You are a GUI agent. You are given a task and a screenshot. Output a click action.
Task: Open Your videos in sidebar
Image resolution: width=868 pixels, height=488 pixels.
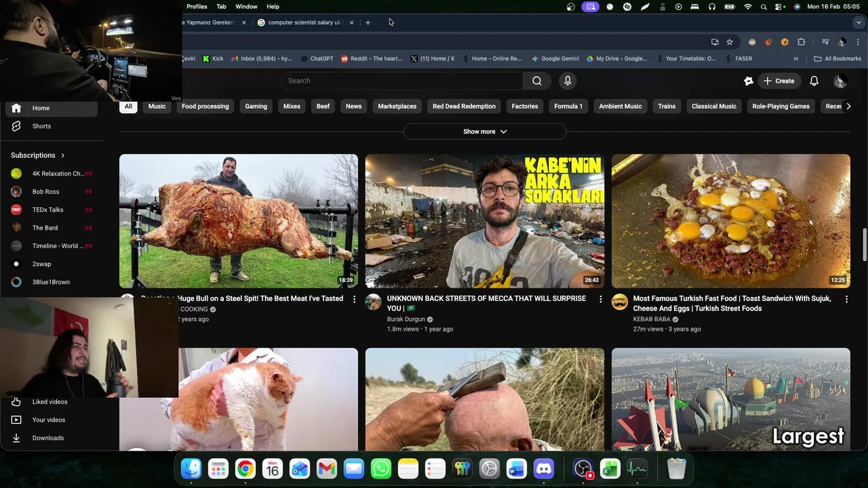[52, 420]
